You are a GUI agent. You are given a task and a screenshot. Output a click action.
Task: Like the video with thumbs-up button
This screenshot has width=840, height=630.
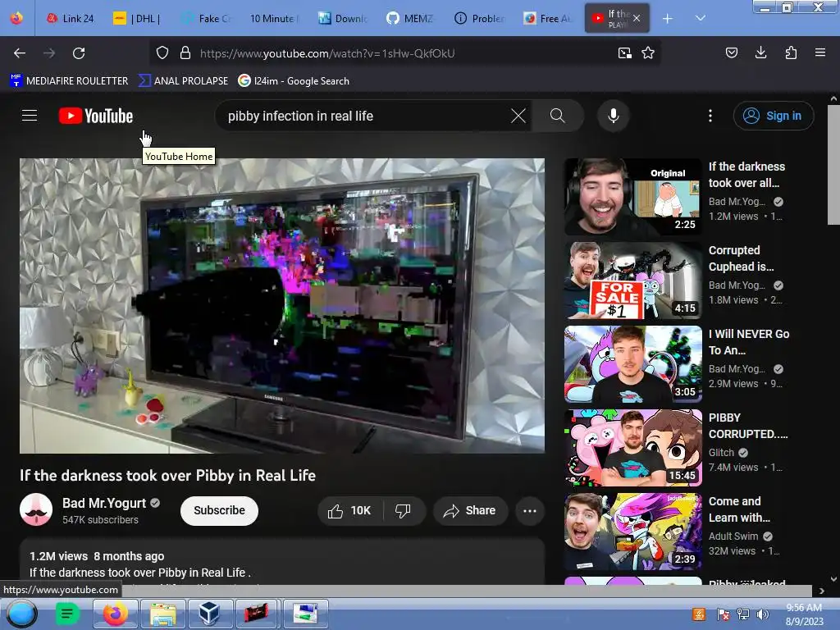pyautogui.click(x=349, y=510)
